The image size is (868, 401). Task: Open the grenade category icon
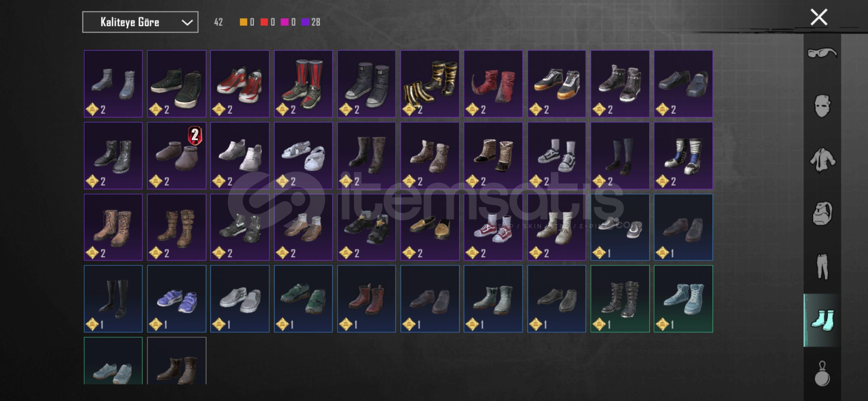[x=822, y=374]
